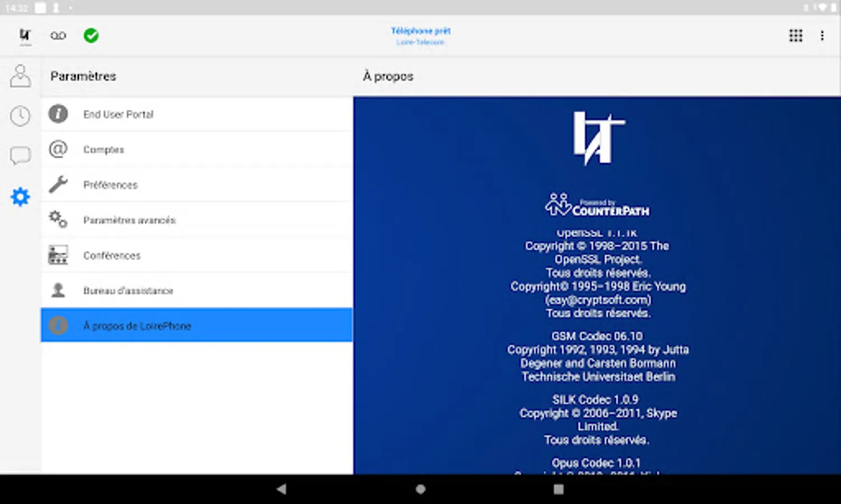Tap the LoirePhone logo icon in top bar
The width and height of the screenshot is (841, 504).
pyautogui.click(x=25, y=35)
